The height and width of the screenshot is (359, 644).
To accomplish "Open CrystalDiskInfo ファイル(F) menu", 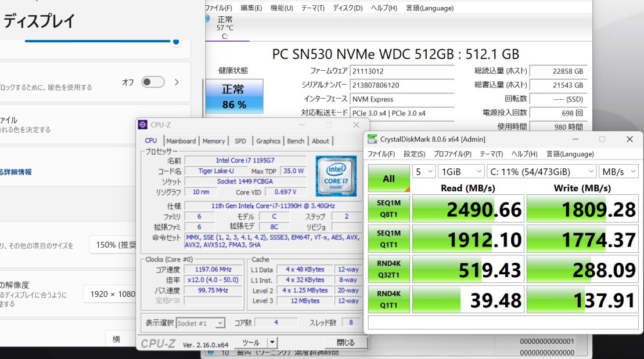I will click(x=218, y=8).
